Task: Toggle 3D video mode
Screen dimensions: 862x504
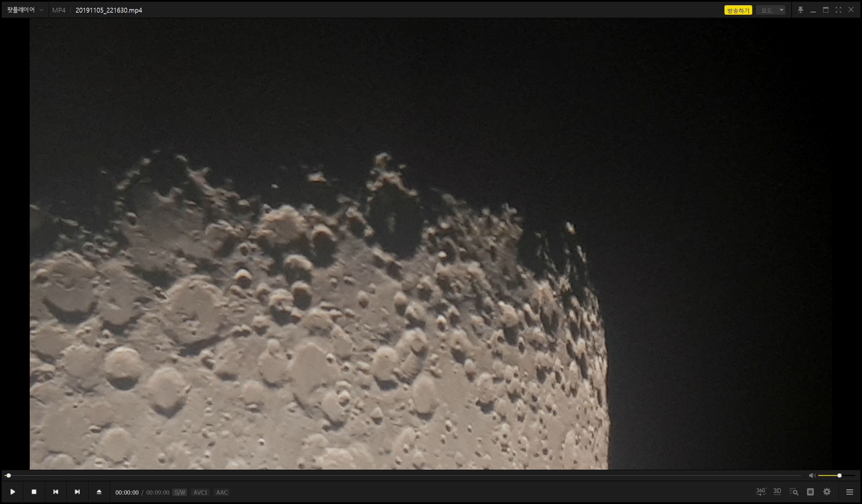Action: click(x=777, y=492)
